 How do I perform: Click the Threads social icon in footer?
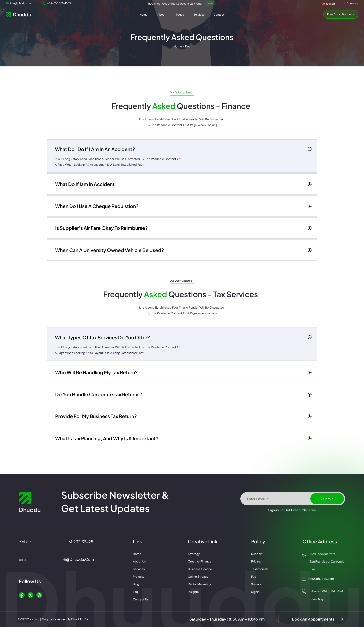click(x=39, y=595)
